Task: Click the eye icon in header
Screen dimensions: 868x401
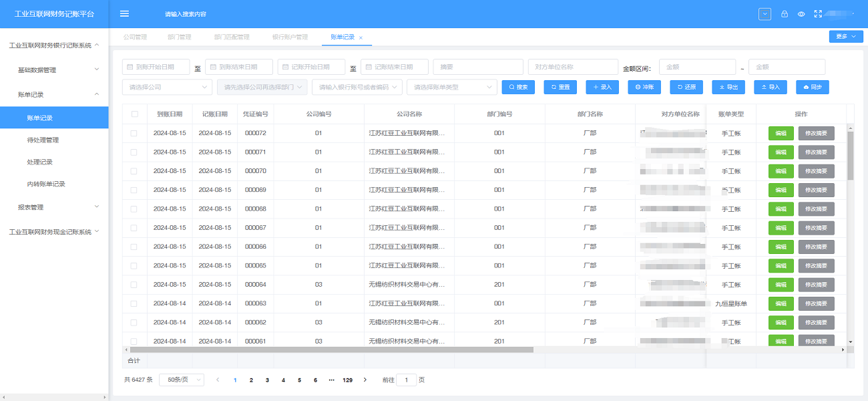Action: [x=801, y=14]
